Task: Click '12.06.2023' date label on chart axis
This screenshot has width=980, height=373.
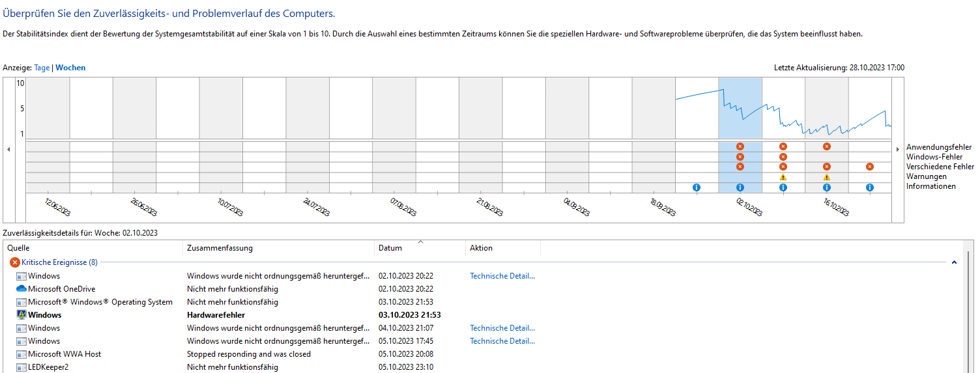Action: click(59, 208)
